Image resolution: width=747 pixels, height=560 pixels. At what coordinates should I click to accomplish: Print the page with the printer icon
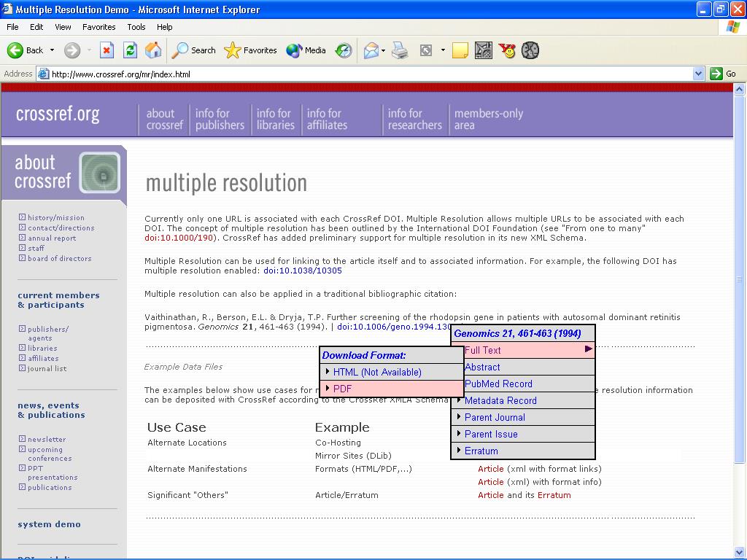coord(400,50)
